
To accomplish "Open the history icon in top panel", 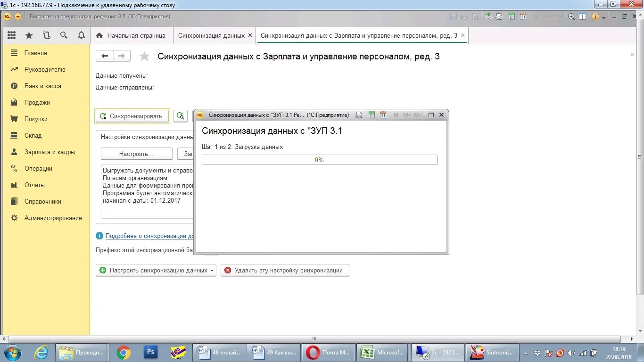I will coord(46,35).
